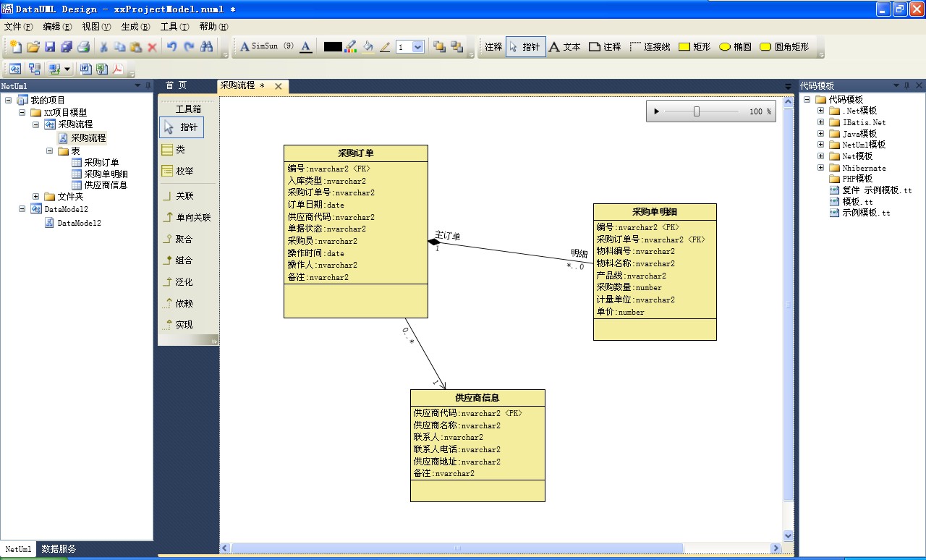Expand the 文件夹 tree node
Image resolution: width=926 pixels, height=560 pixels.
(x=36, y=197)
